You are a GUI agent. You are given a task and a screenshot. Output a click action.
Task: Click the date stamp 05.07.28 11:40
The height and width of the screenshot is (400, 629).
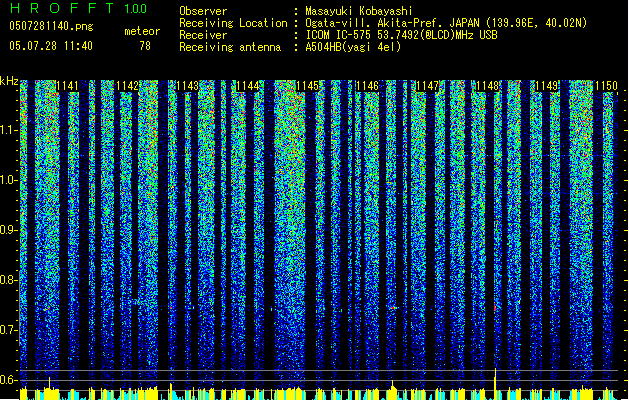point(51,46)
